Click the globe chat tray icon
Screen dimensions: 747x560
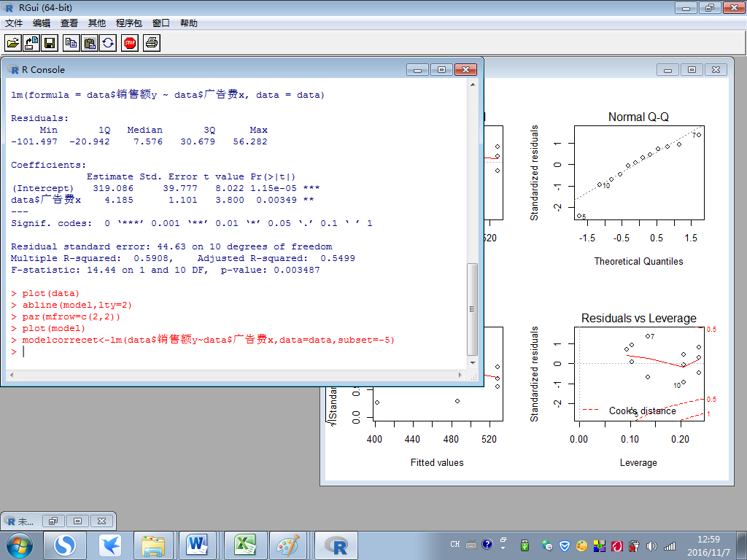click(547, 545)
